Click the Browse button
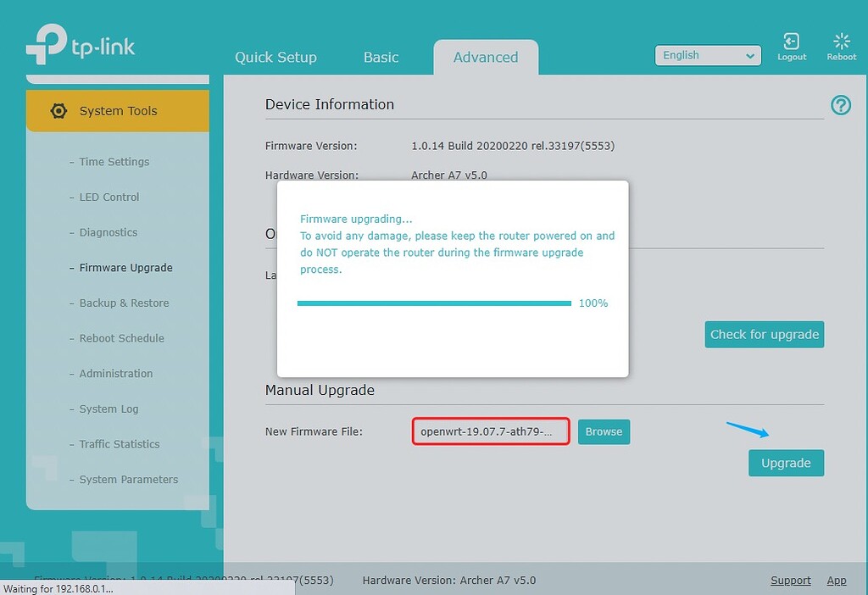This screenshot has height=595, width=868. coord(604,431)
